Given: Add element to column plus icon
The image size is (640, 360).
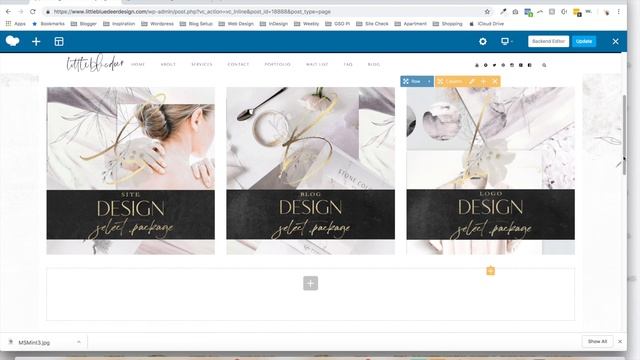Looking at the screenshot, I should tap(483, 82).
